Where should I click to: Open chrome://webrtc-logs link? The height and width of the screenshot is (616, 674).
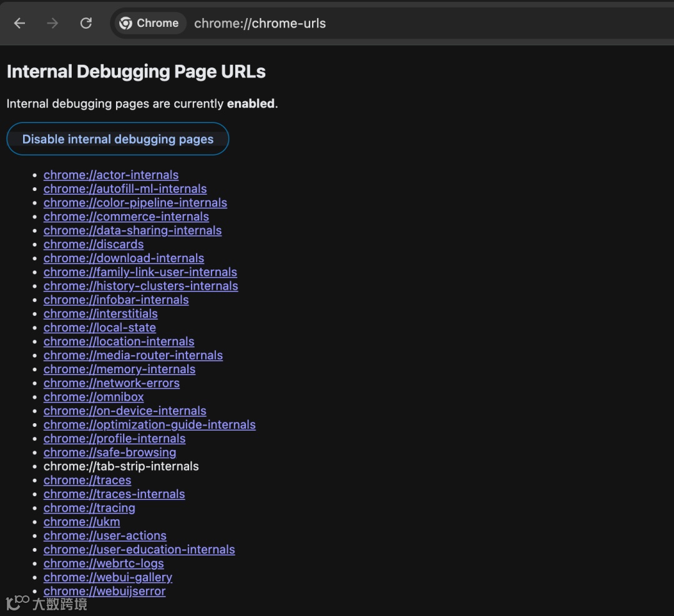[x=104, y=563]
